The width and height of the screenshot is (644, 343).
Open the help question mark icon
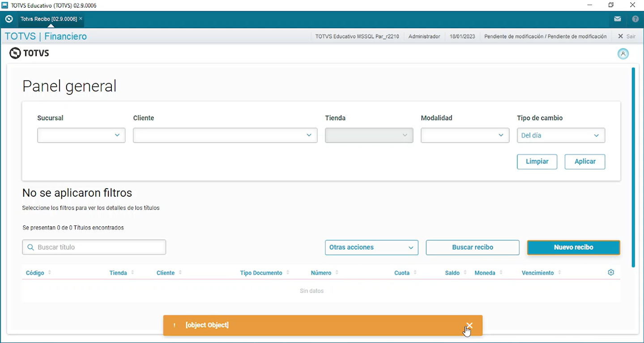635,19
